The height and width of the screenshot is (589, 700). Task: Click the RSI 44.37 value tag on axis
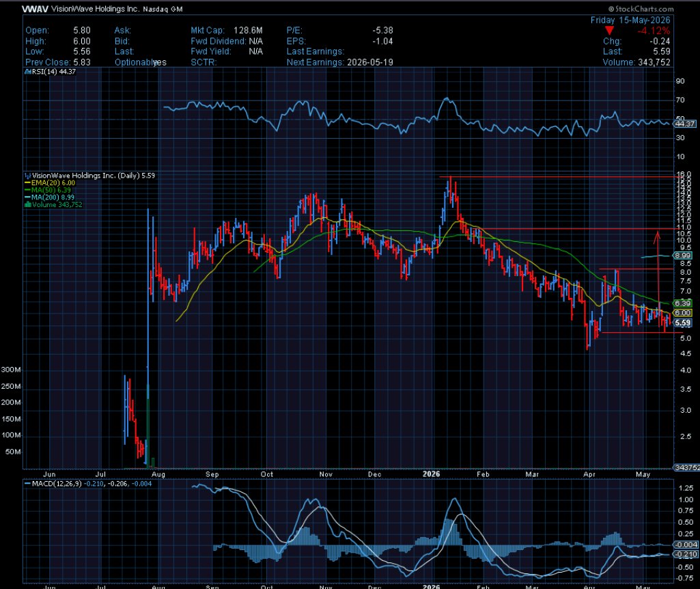(685, 124)
